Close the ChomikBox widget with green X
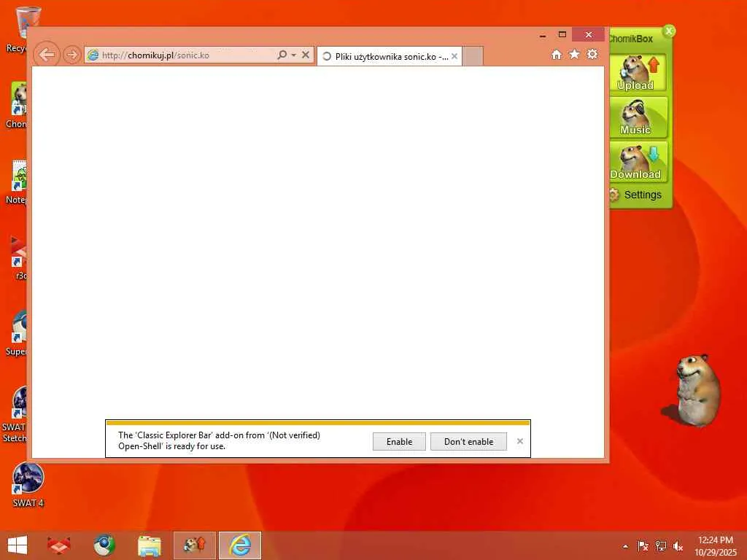Viewport: 747px width, 560px height. [670, 31]
